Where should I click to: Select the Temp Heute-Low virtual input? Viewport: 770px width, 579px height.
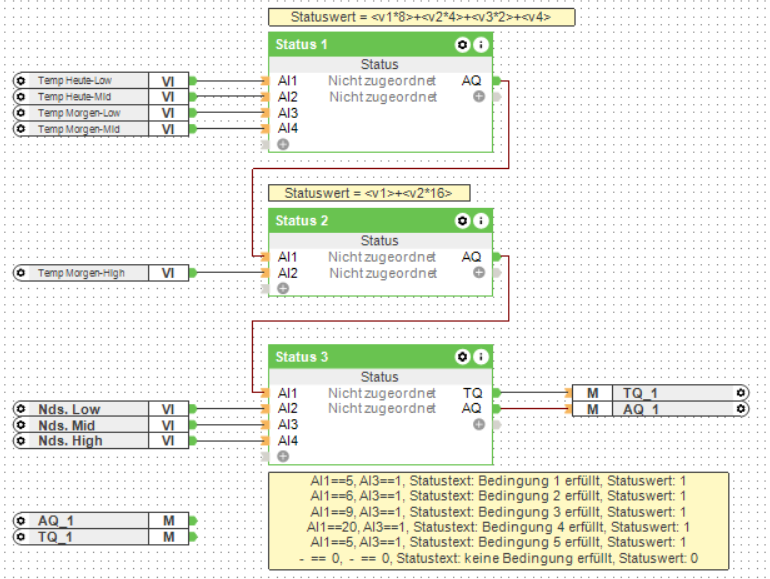[x=101, y=81]
